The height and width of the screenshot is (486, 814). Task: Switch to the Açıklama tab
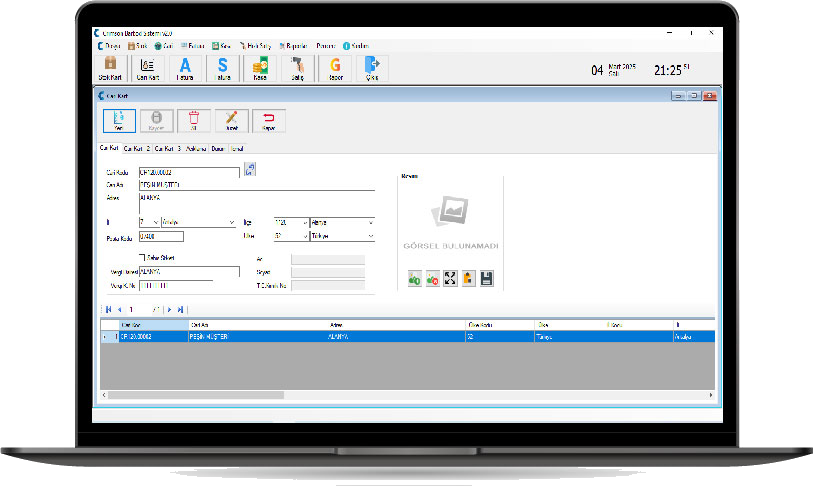point(195,148)
